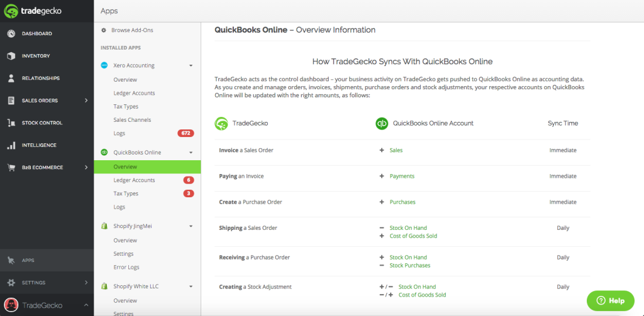This screenshot has width=644, height=316.
Task: Click the Relationships person icon
Action: click(x=11, y=79)
